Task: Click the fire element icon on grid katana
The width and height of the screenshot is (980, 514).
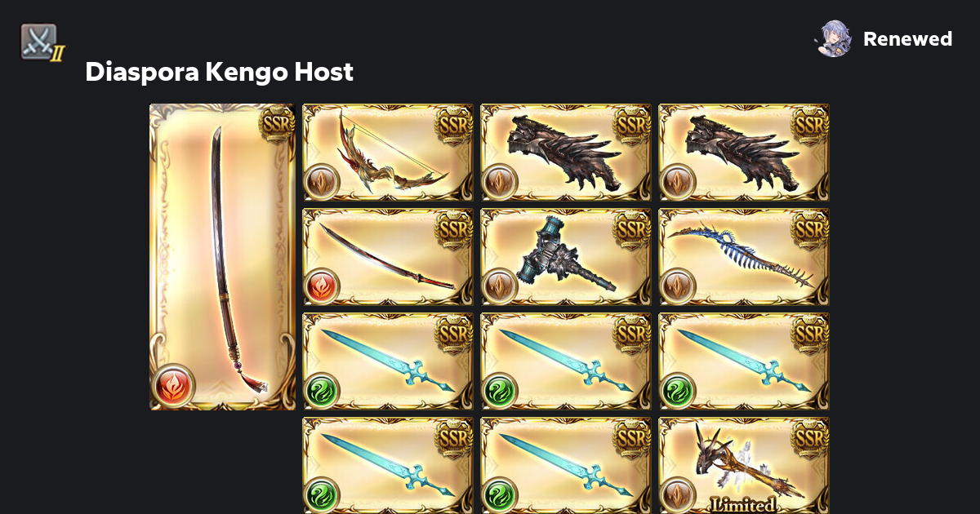Action: coord(322,286)
